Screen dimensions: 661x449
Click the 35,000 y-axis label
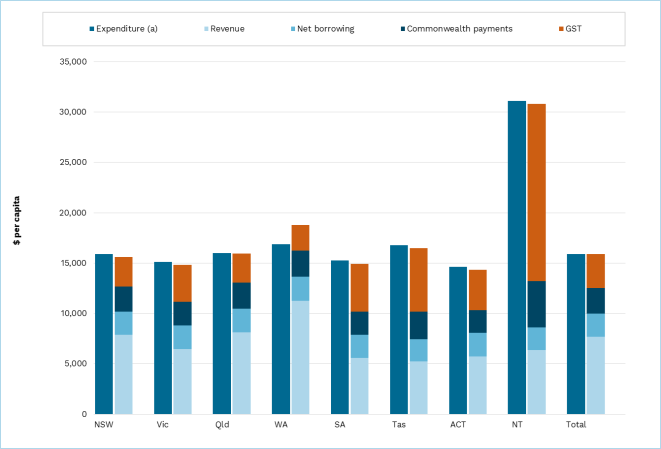(x=73, y=62)
